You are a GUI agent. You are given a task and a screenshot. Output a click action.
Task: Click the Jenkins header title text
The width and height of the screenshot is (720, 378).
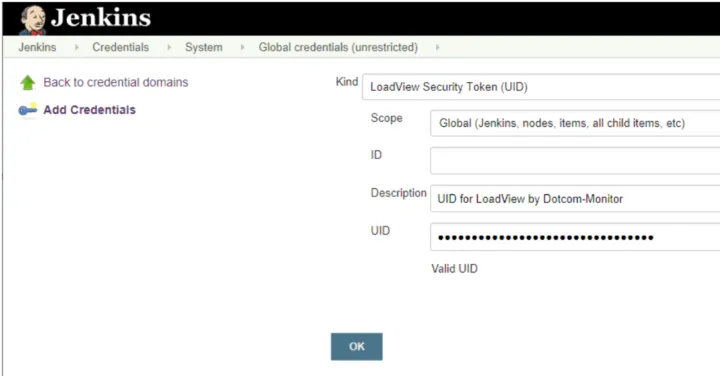point(101,18)
